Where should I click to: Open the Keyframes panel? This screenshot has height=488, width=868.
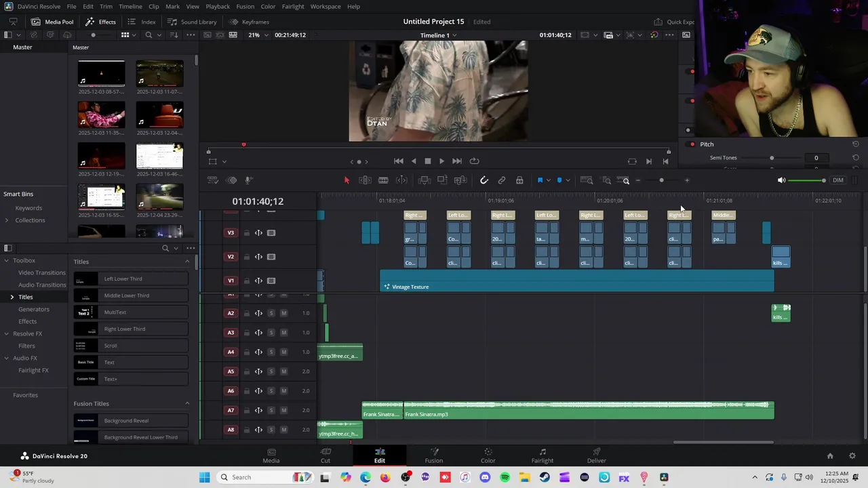pos(250,22)
